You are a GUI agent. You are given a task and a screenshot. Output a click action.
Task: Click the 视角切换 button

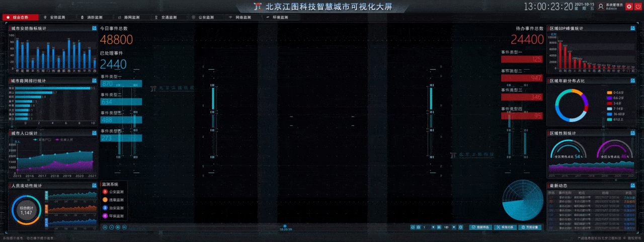[505, 227]
